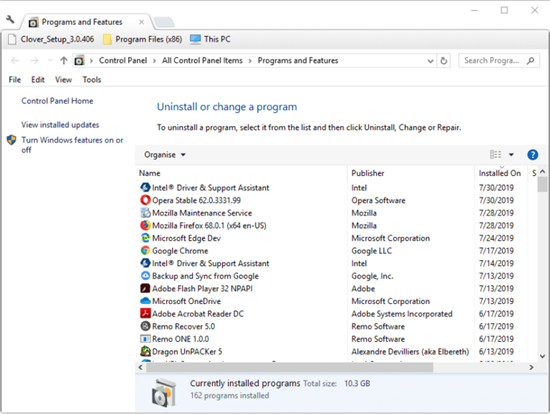Click publisher Alexandre Devilliers (aka Elbereth)

410,352
